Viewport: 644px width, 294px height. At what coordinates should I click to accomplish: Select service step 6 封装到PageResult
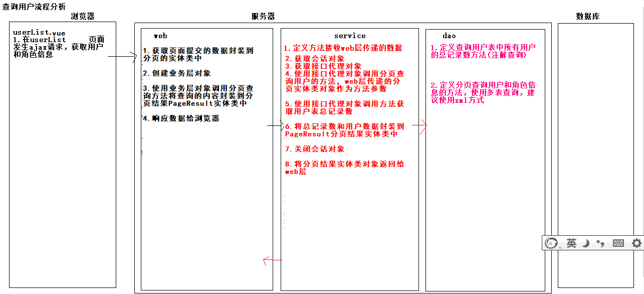(344, 130)
